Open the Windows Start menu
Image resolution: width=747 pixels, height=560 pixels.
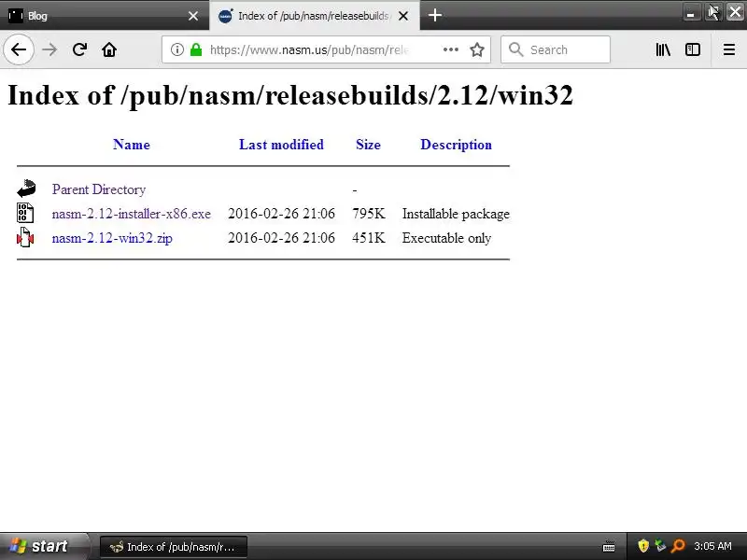44,546
